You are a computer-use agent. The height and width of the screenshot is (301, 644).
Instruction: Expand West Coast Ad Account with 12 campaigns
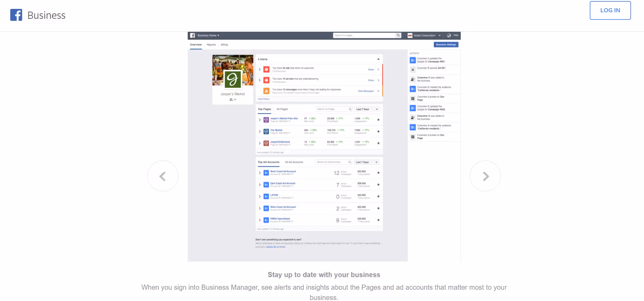coord(260,173)
